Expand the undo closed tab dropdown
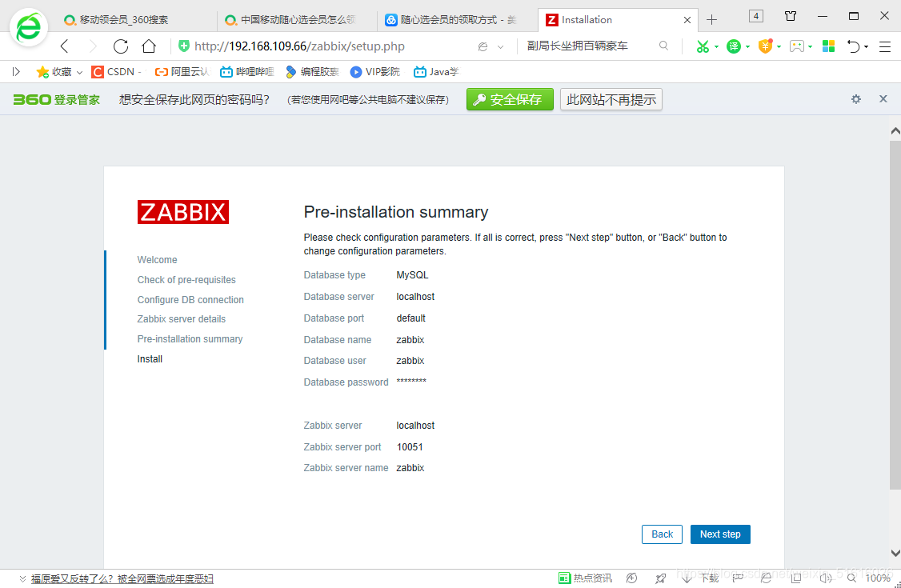901x588 pixels. tap(866, 47)
